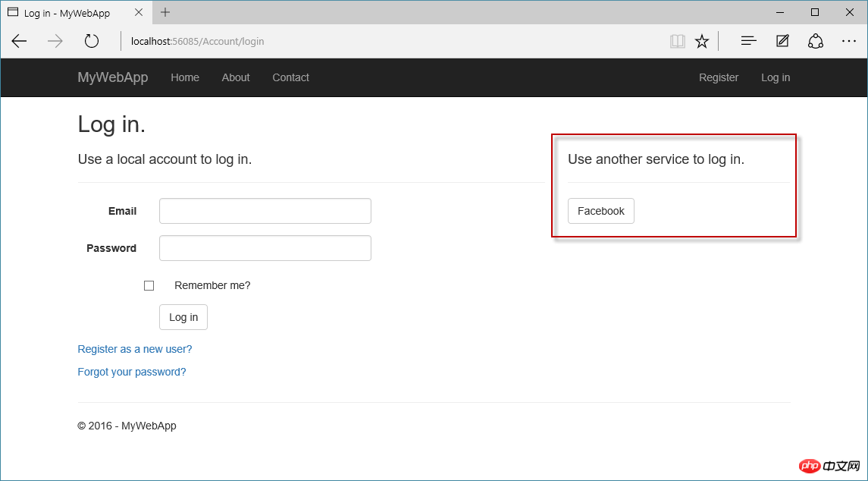Open the Forgot your password link
Screen dimensions: 868x481
pos(132,372)
